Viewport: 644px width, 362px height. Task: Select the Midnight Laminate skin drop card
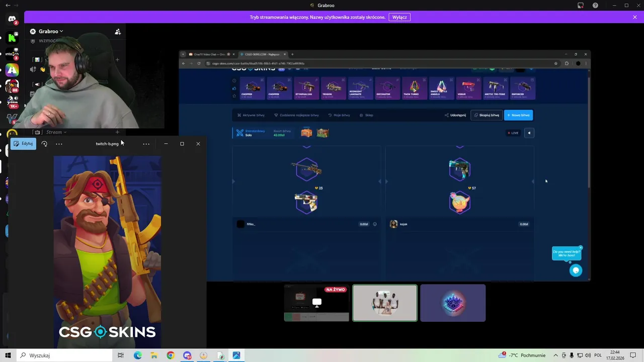(360, 88)
